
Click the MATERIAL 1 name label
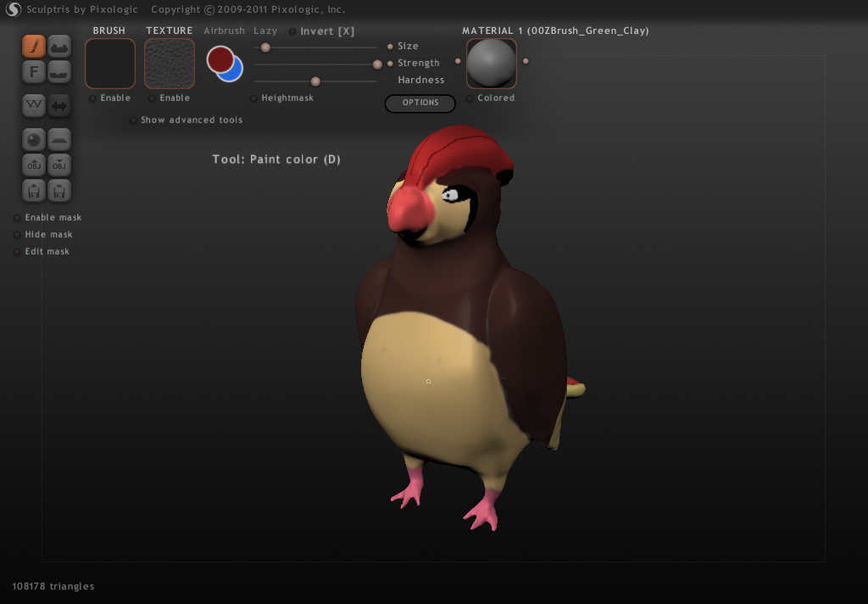(x=555, y=31)
